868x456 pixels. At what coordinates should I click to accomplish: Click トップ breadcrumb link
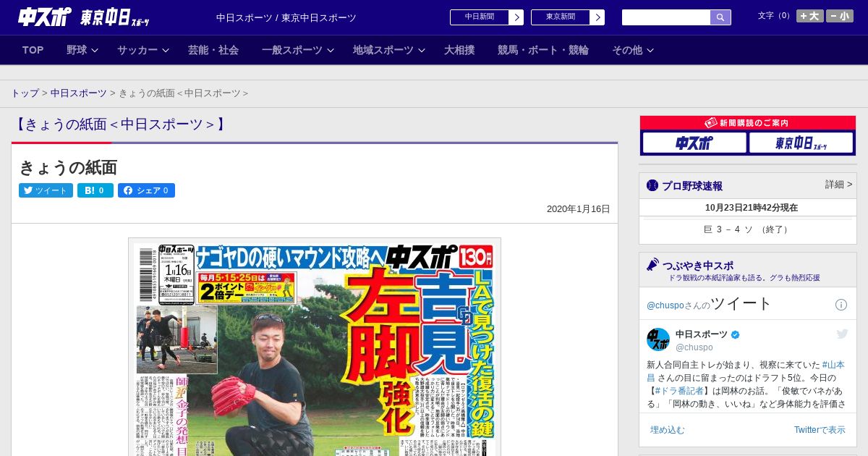pyautogui.click(x=25, y=93)
